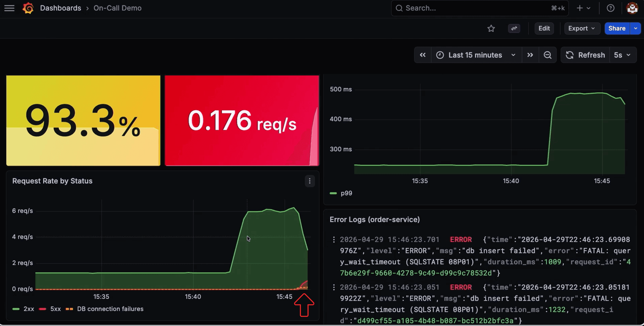Shift time range forward
Viewport: 644px width, 326px height.
coord(530,55)
